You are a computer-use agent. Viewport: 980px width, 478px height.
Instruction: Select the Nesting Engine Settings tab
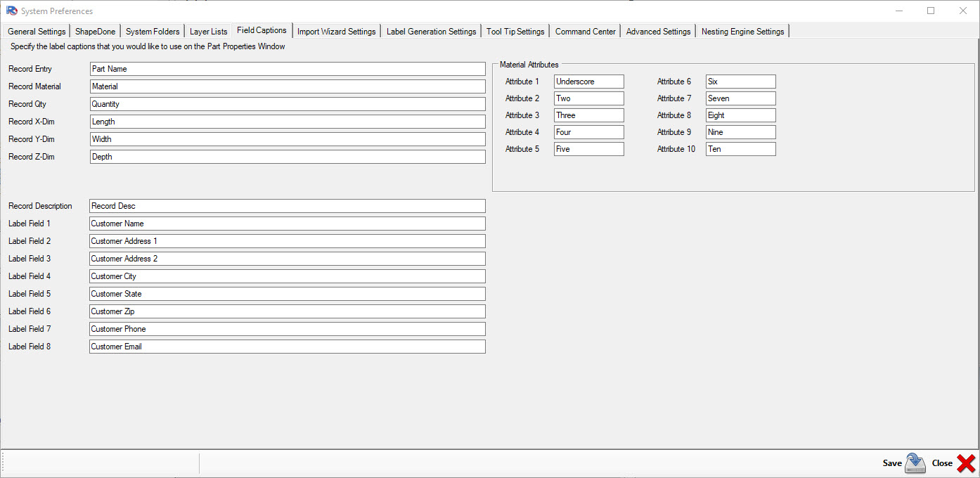coord(742,31)
